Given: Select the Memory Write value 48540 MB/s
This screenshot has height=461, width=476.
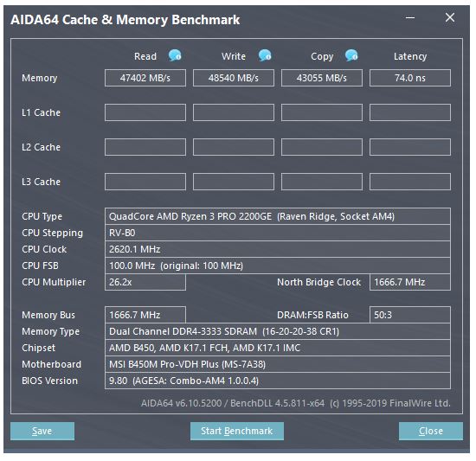Looking at the screenshot, I should 234,78.
